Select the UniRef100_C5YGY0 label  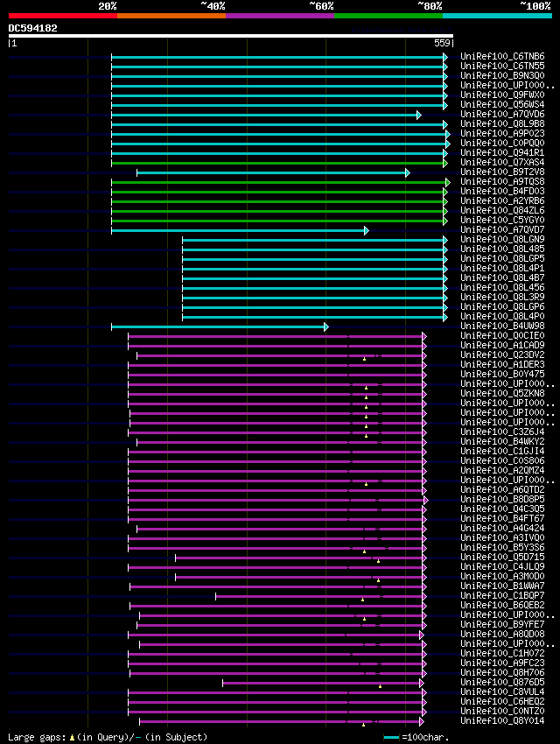(502, 221)
